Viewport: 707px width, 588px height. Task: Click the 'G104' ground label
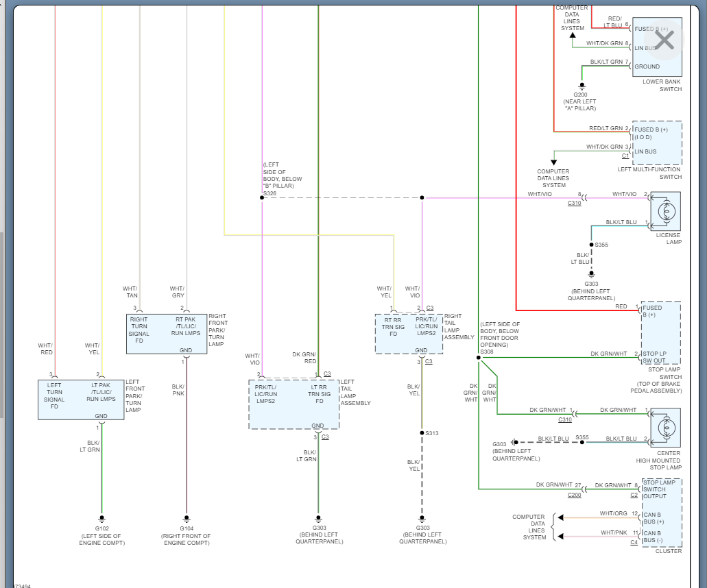[x=187, y=528]
